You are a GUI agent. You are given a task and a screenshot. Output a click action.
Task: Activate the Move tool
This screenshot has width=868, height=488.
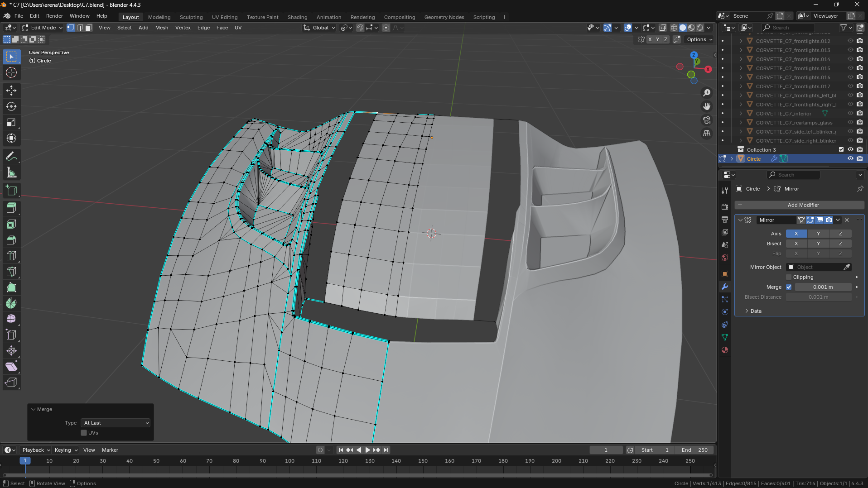[11, 91]
